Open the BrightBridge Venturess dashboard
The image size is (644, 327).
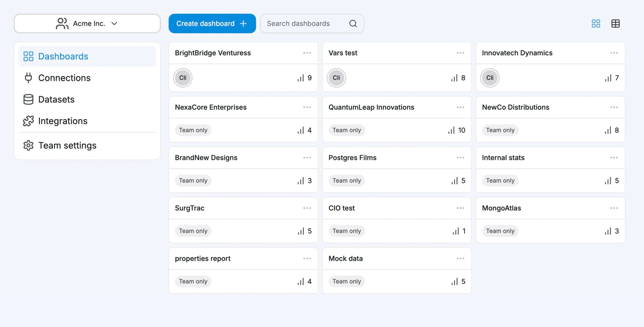[x=213, y=53]
